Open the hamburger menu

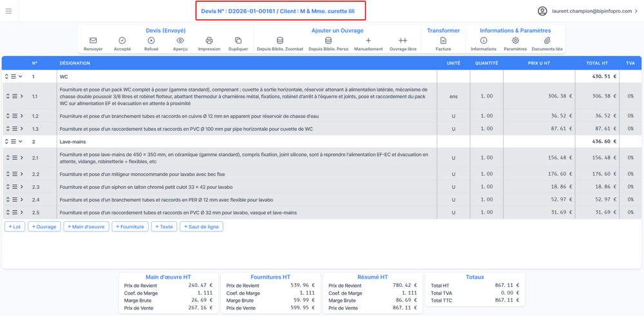8,11
